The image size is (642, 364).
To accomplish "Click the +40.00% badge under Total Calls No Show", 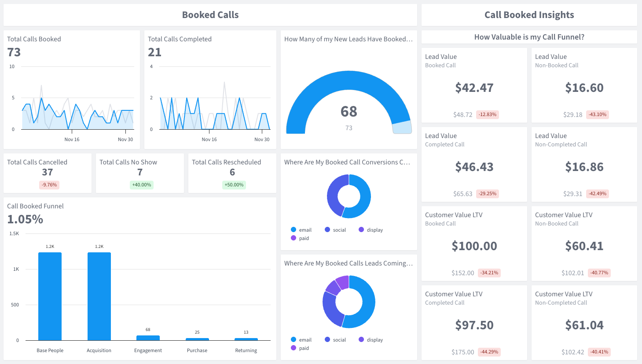I will [142, 185].
